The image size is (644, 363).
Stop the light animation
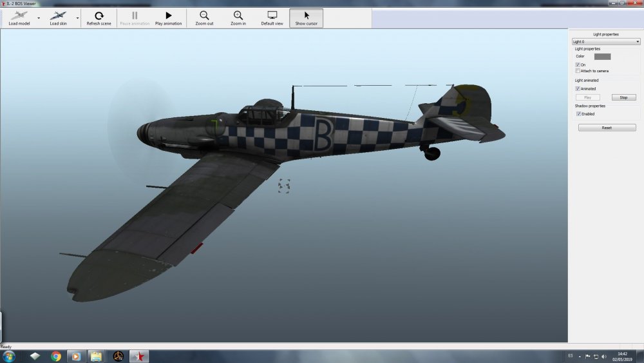tap(623, 97)
